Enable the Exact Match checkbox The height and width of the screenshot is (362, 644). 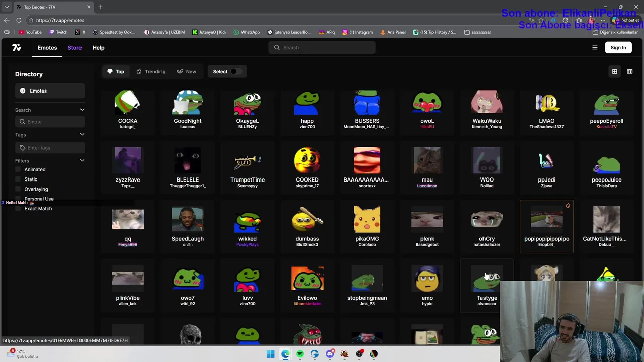point(18,208)
